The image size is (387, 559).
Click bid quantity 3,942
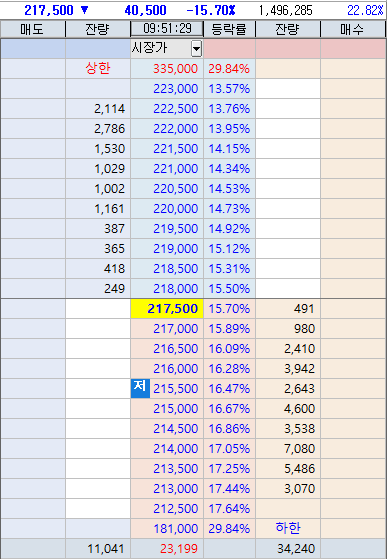pos(299,368)
